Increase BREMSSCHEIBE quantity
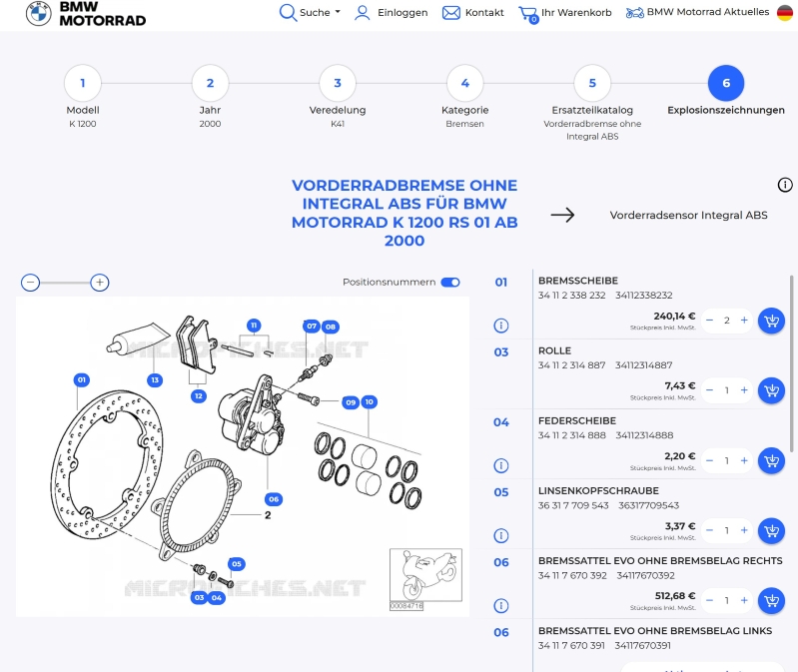This screenshot has width=798, height=672. [744, 321]
